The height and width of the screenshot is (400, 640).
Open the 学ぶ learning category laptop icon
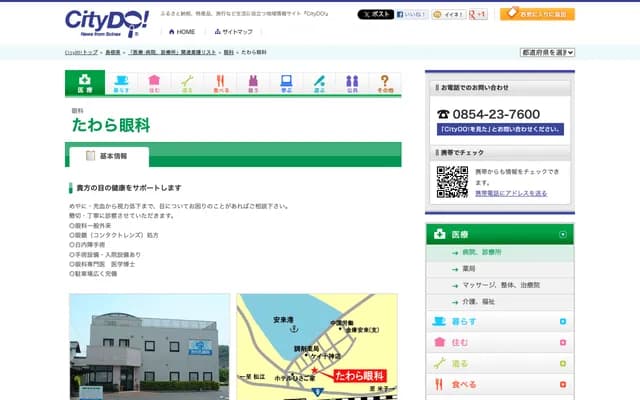coord(287,83)
